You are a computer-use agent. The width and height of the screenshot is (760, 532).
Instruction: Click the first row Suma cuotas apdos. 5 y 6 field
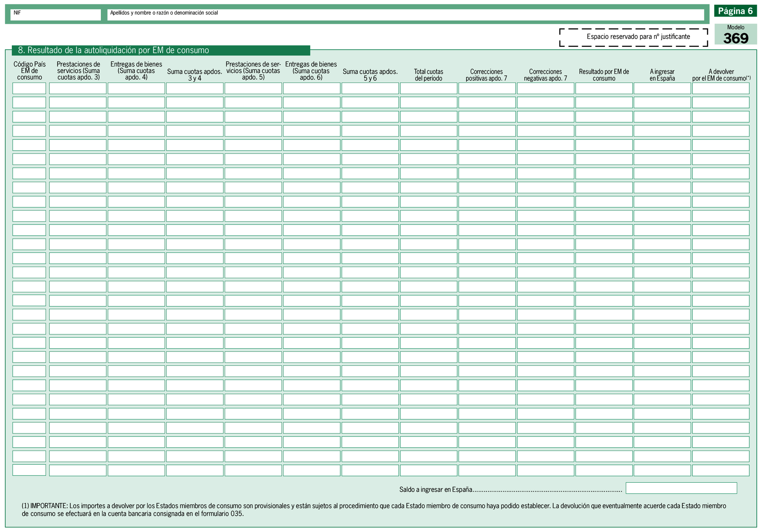(370, 88)
